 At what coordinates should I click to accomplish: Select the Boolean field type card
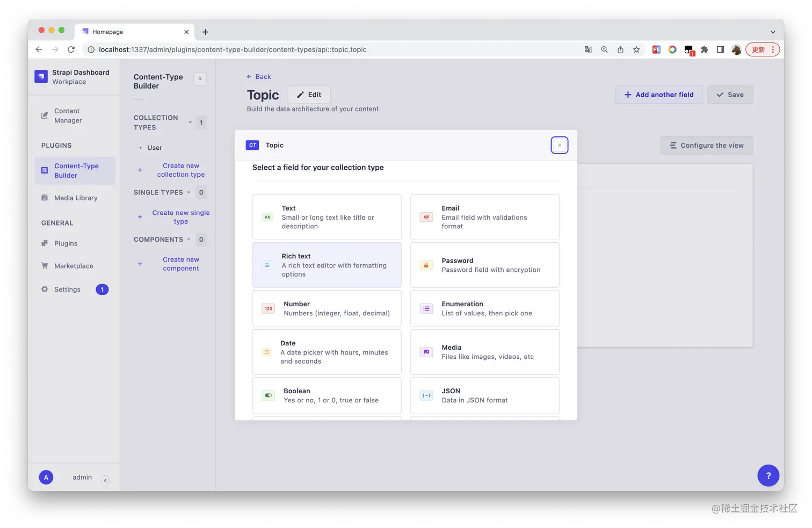[327, 395]
